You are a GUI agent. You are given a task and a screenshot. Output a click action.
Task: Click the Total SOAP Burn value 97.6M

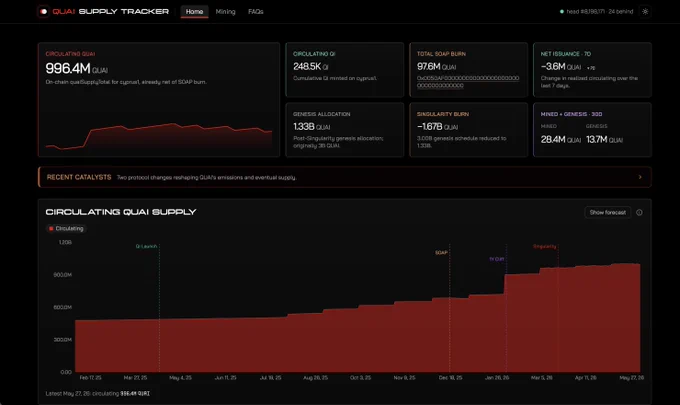(x=428, y=67)
